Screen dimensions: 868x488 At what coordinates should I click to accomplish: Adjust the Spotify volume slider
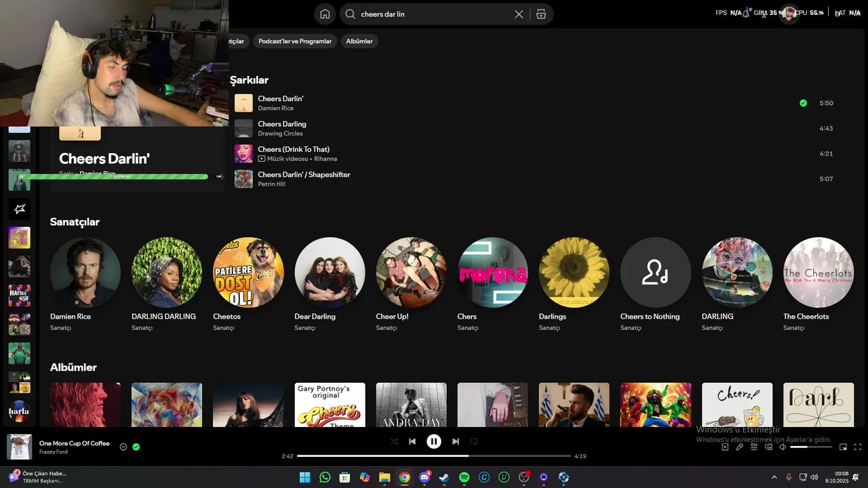click(x=811, y=447)
